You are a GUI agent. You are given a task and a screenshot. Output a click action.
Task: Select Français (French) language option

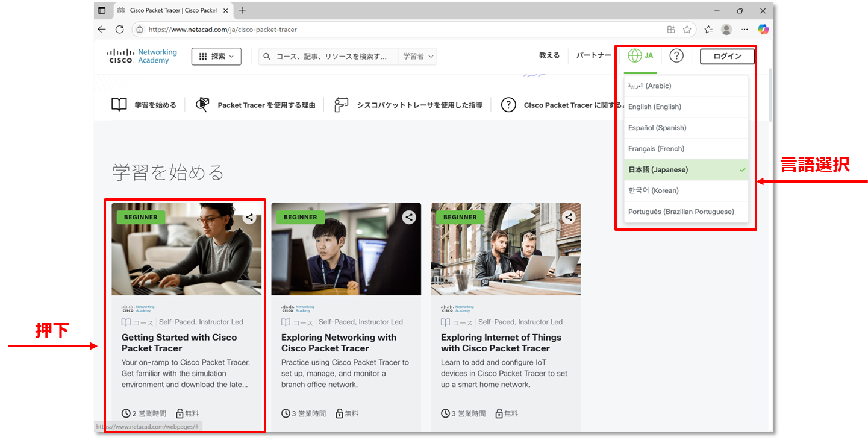[x=686, y=149]
